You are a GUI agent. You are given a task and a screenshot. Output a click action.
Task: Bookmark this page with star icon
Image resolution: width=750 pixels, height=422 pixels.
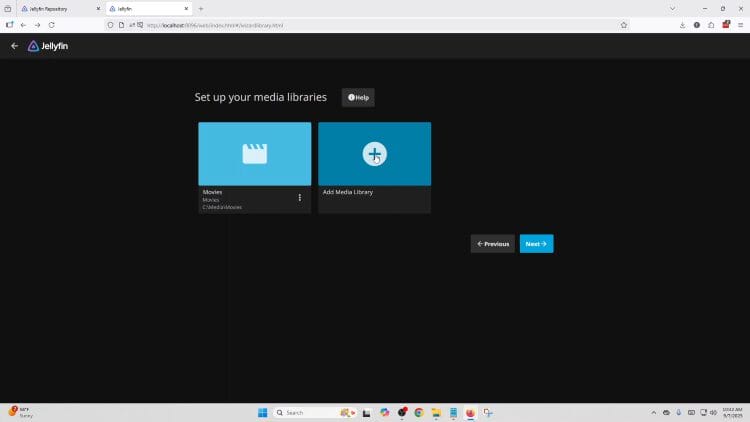[x=624, y=25]
